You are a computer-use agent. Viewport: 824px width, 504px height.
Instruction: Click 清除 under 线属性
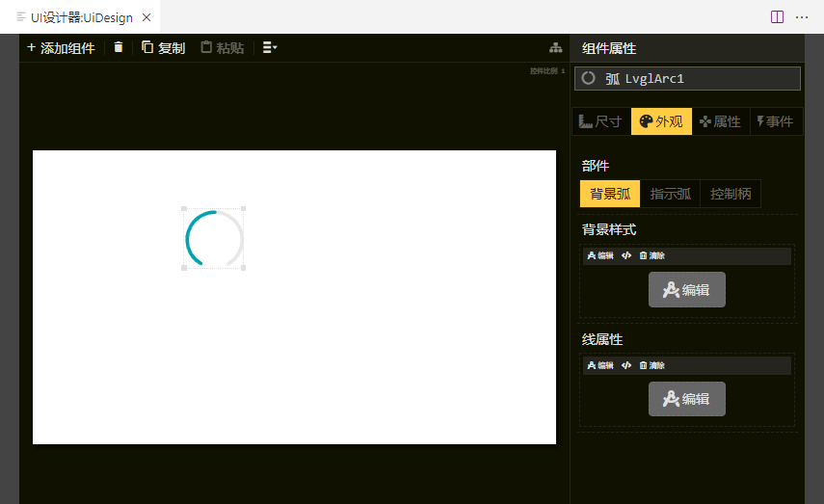coord(652,365)
